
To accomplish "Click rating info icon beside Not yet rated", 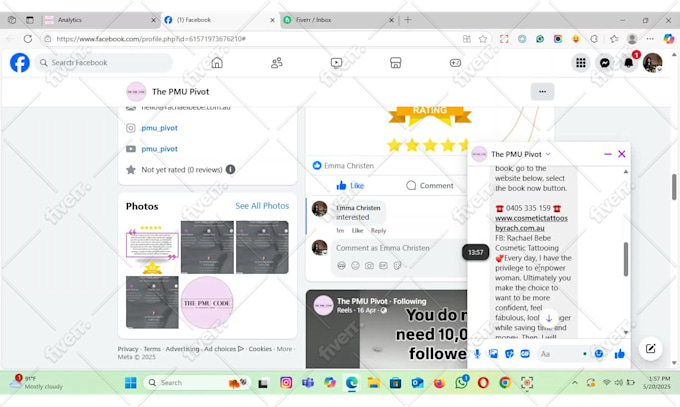I will tap(231, 170).
